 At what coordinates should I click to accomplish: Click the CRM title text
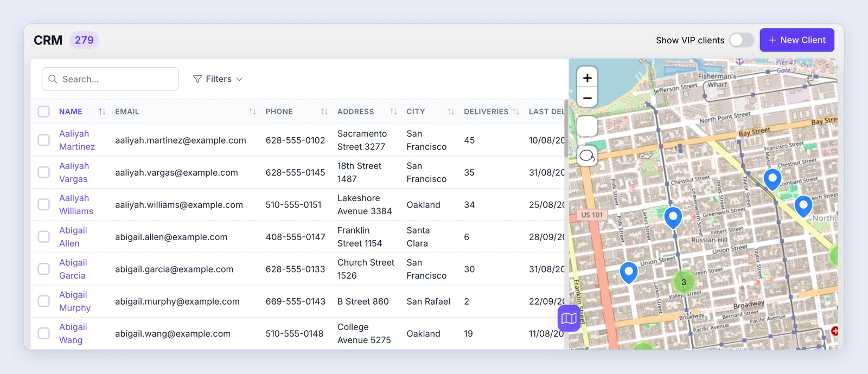pos(48,40)
